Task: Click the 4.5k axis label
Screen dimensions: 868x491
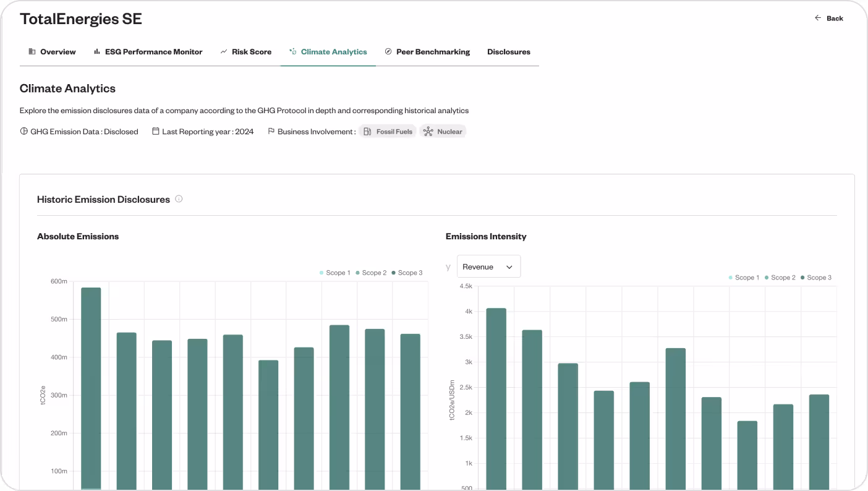Action: pyautogui.click(x=466, y=286)
